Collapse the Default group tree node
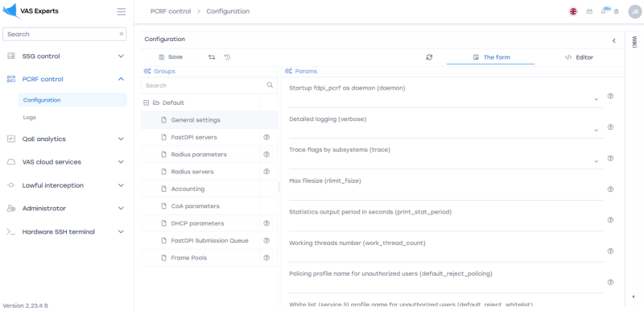This screenshot has height=312, width=644. (146, 102)
